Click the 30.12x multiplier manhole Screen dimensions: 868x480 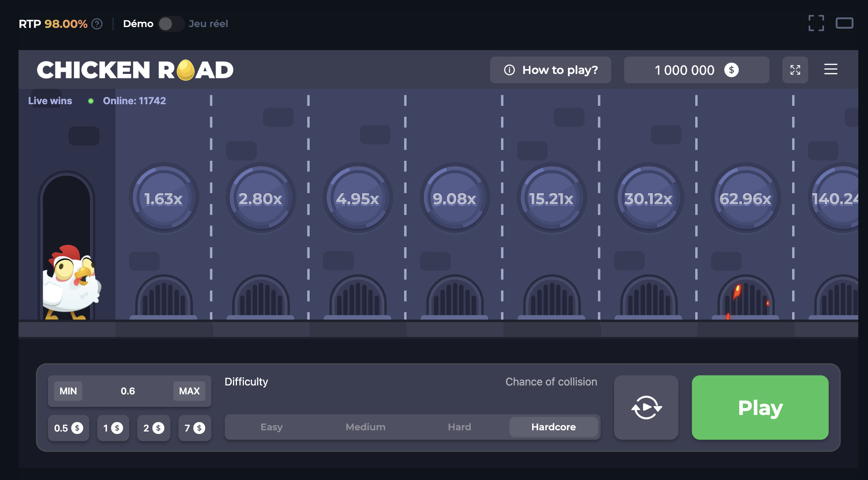pyautogui.click(x=648, y=198)
